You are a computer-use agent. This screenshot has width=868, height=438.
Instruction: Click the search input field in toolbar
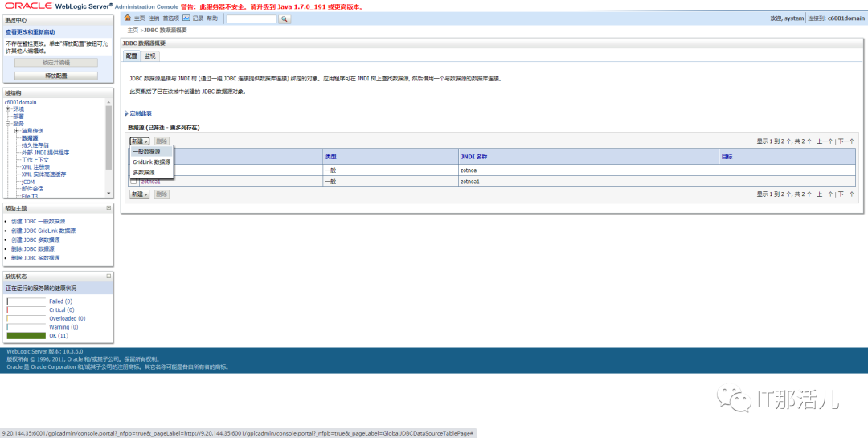(251, 18)
